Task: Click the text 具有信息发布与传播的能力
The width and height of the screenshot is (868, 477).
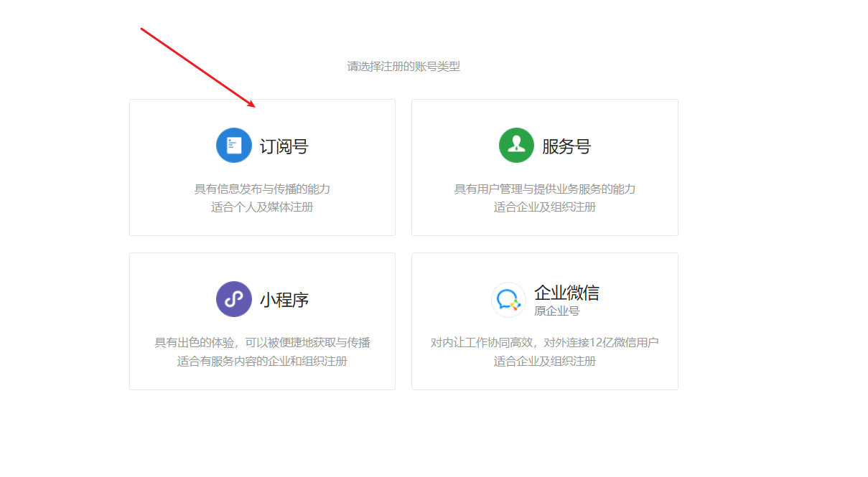Action: pos(262,189)
